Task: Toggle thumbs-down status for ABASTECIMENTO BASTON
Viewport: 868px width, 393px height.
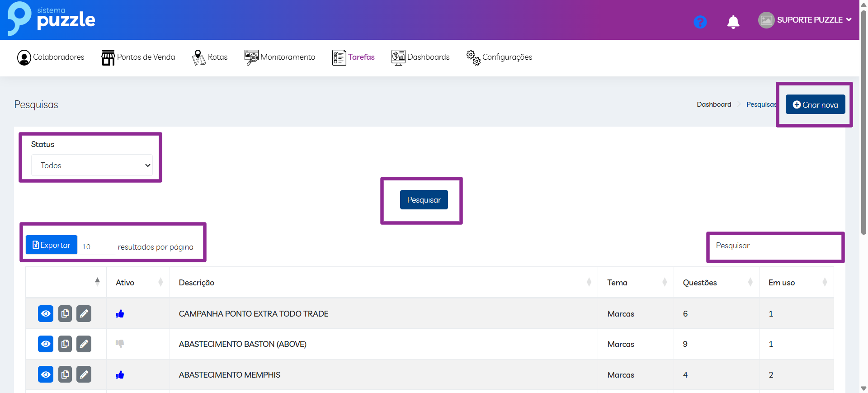Action: 120,344
